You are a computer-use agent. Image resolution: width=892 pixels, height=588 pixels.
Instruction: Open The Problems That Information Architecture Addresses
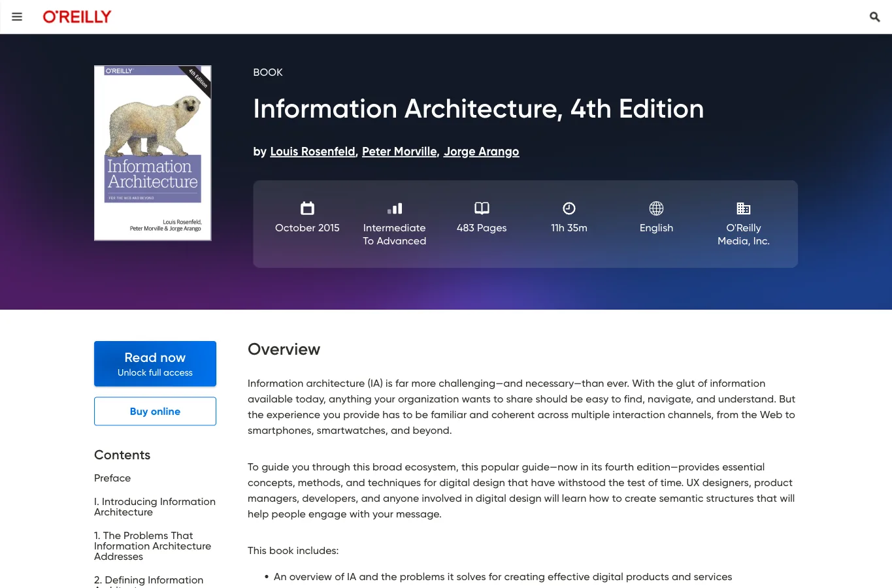pos(153,546)
